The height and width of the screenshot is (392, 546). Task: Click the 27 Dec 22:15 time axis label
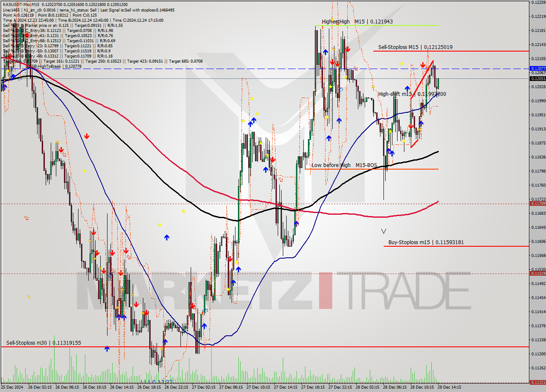pyautogui.click(x=341, y=388)
